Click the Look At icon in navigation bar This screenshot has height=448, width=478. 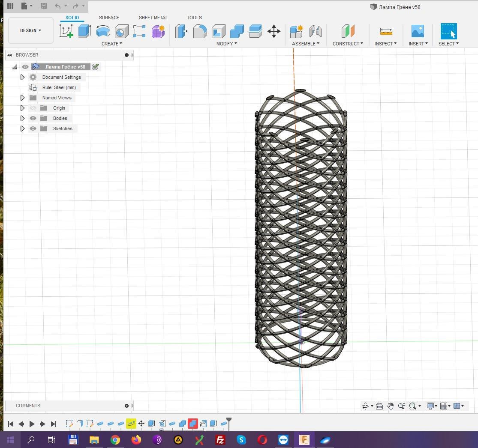(379, 406)
